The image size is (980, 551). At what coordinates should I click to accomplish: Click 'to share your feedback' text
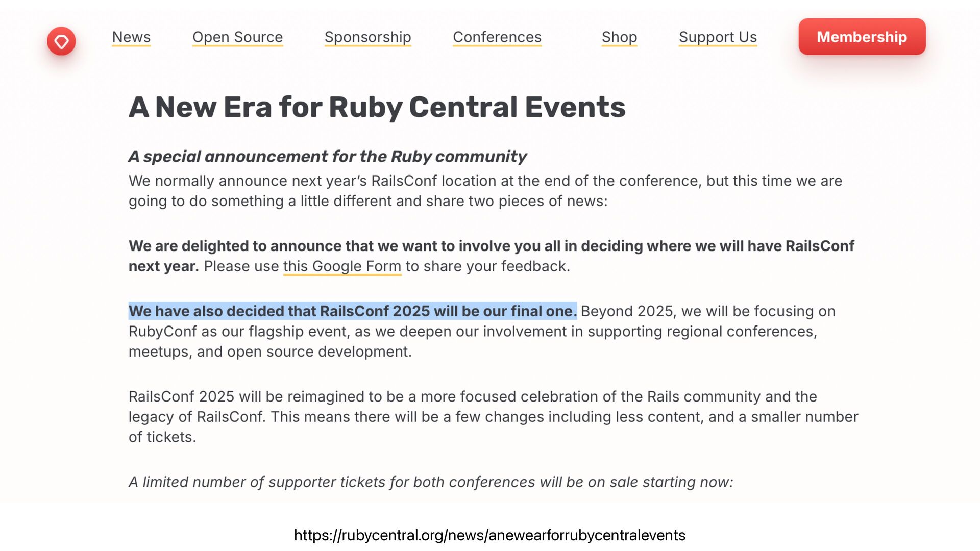[487, 266]
